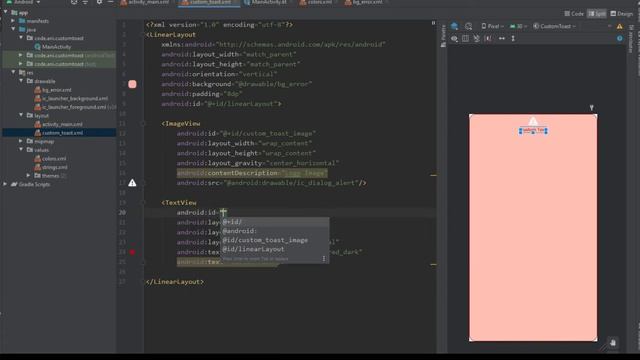Open the API level 30 dropdown

point(518,26)
